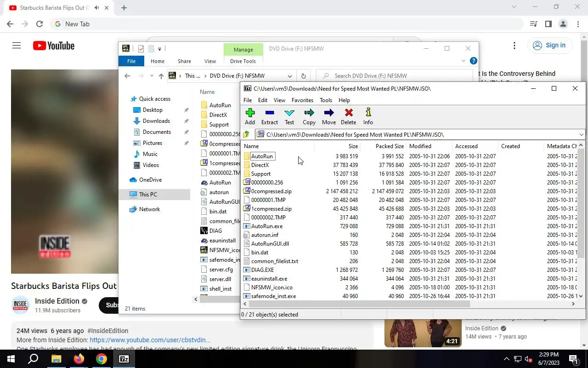Go up one folder in 7-Zip
The width and height of the screenshot is (588, 368).
[247, 134]
